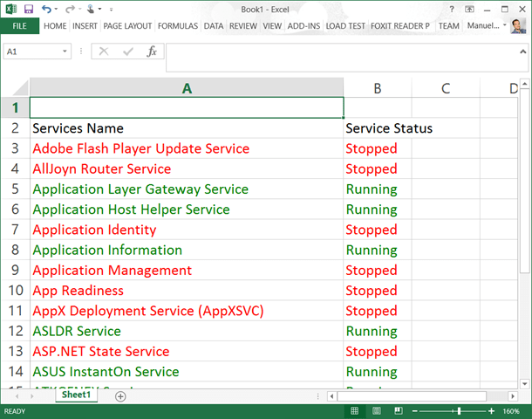Click the Enter checkmark formula button

[128, 52]
